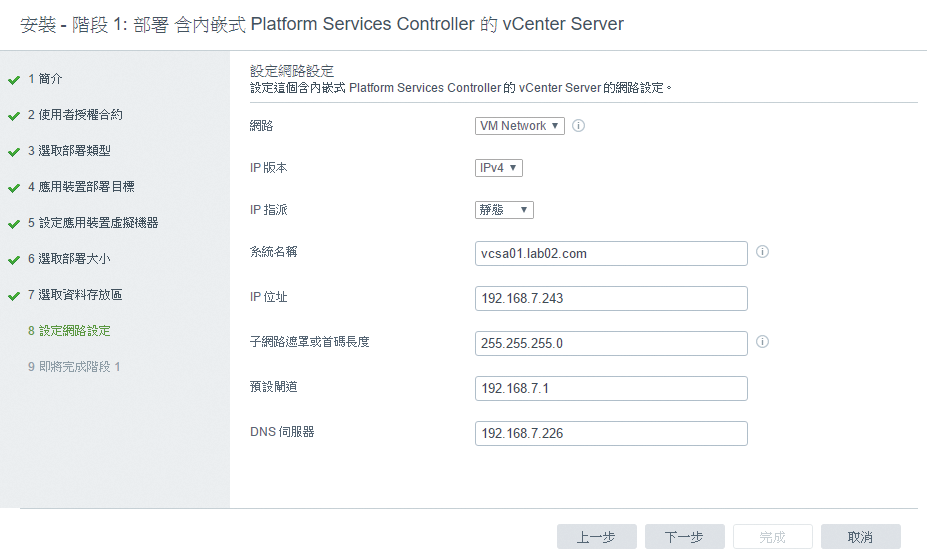927x559 pixels.
Task: Click the info icon next to VM Network
Action: pos(579,125)
